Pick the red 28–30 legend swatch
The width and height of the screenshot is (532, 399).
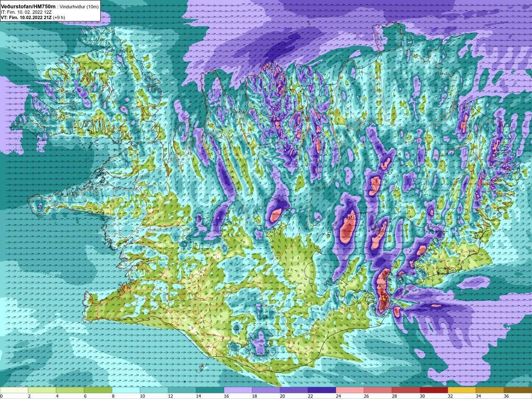coord(406,390)
